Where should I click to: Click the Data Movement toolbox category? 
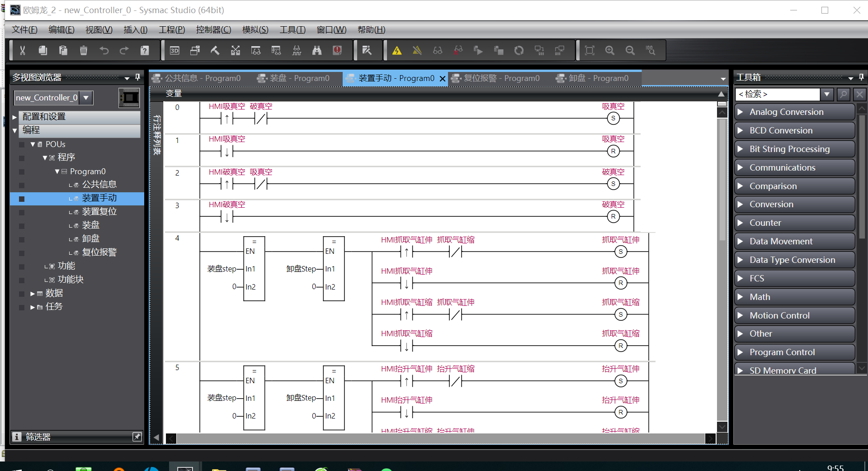click(794, 241)
